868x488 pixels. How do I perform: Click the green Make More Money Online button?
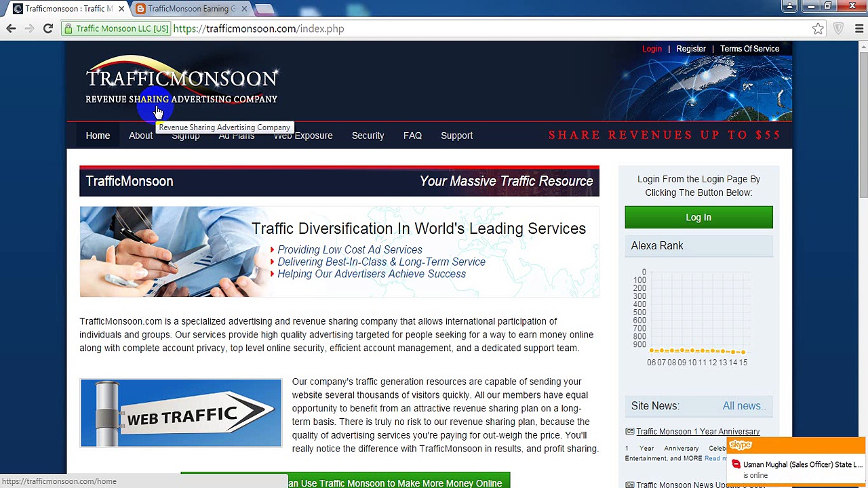click(345, 481)
